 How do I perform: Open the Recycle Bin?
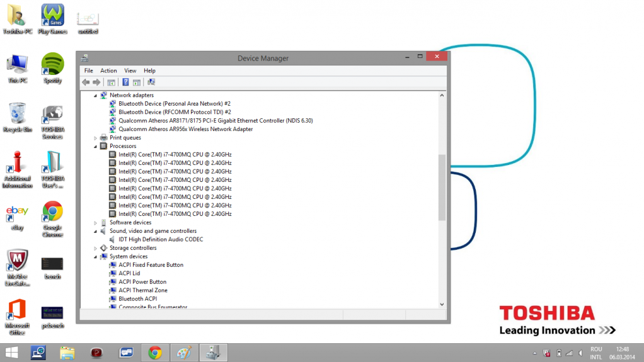click(17, 117)
